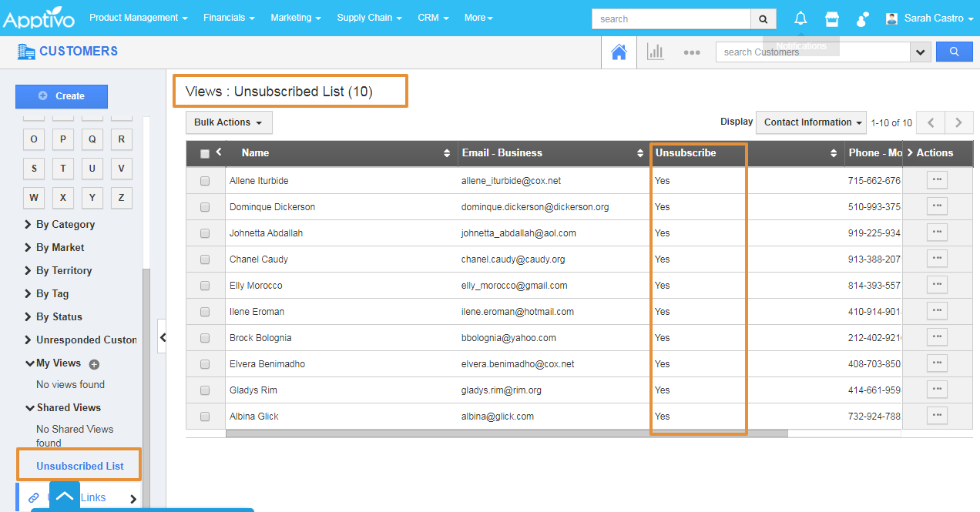Expand the By Category section
The image size is (980, 512).
tap(65, 225)
